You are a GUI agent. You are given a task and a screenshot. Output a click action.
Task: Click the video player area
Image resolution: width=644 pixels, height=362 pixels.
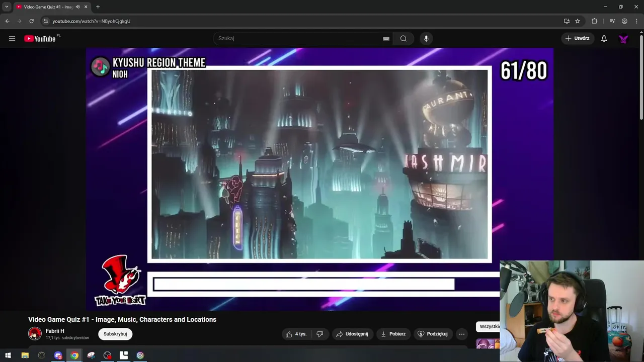click(319, 179)
